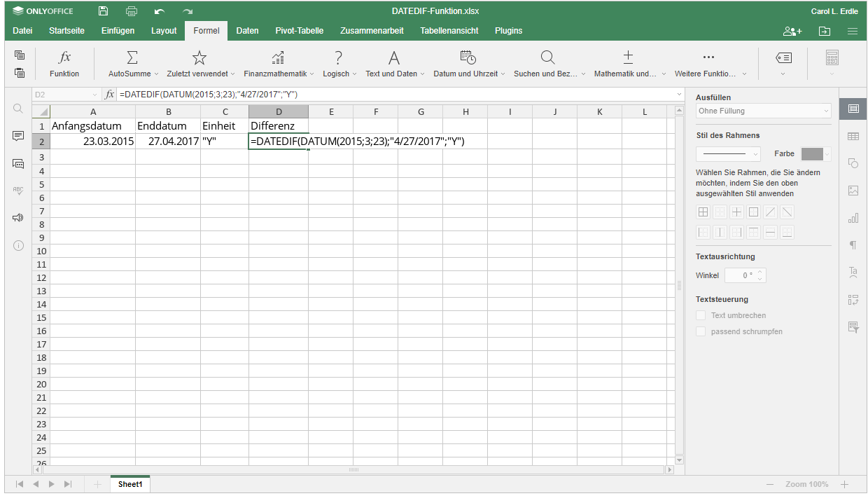The image size is (868, 496).
Task: Open the border line style dropdown
Action: tap(728, 154)
